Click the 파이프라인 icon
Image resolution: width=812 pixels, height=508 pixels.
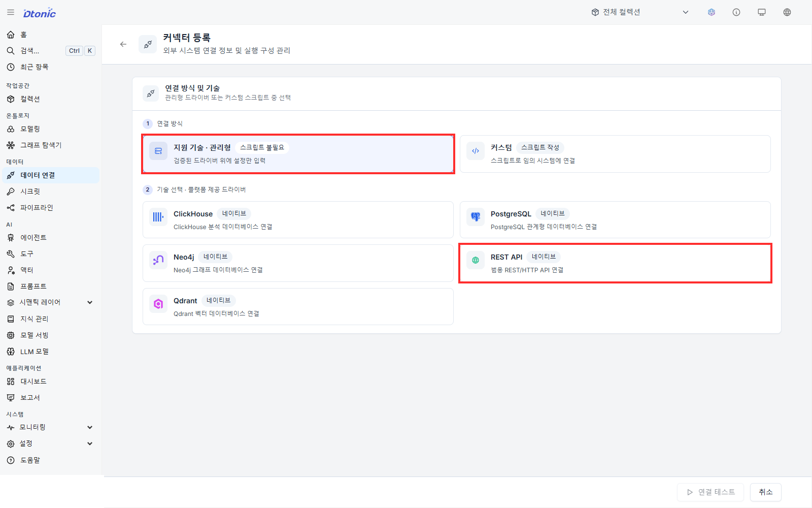[x=11, y=208]
